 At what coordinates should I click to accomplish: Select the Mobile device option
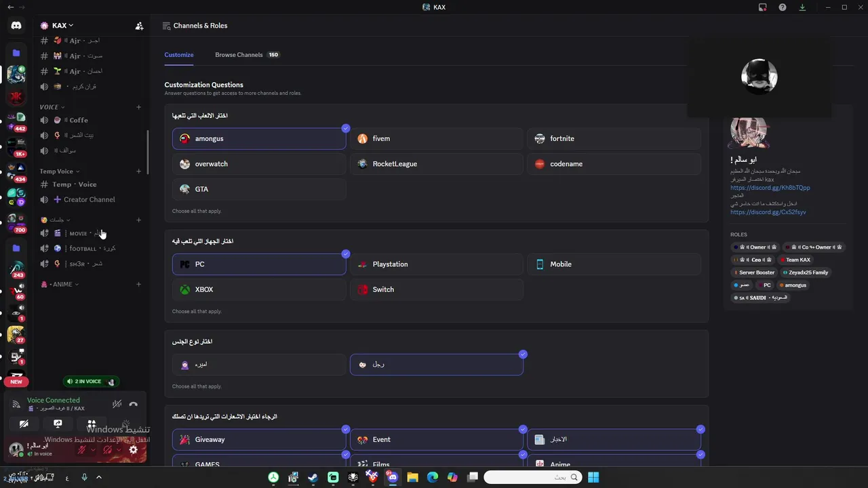pos(614,264)
